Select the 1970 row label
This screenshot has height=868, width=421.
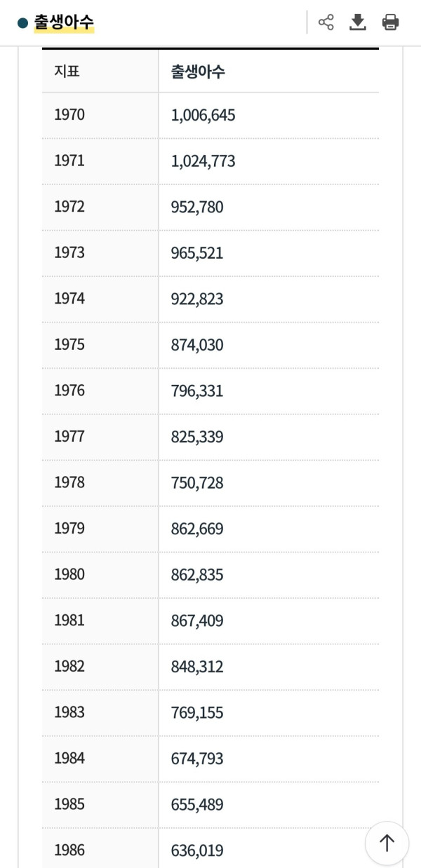click(x=69, y=114)
